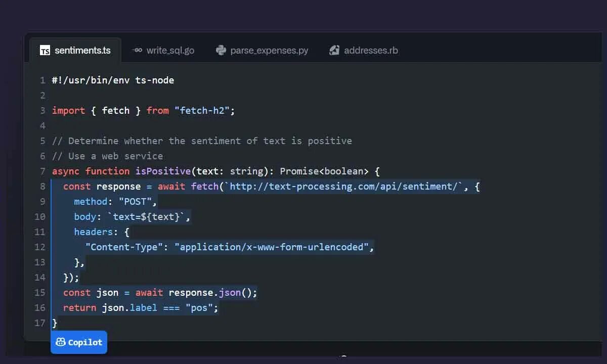Click line number 7 in the gutter
Image resolution: width=607 pixels, height=364 pixels.
pyautogui.click(x=42, y=171)
